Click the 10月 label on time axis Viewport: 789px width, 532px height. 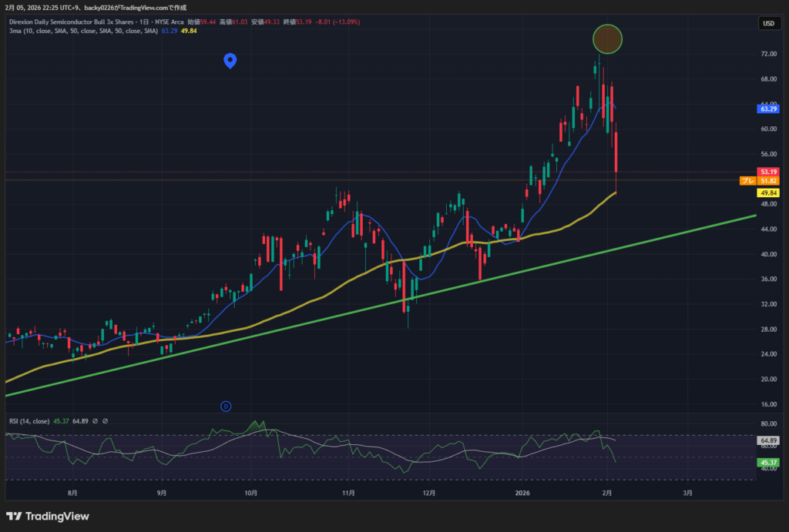[250, 492]
